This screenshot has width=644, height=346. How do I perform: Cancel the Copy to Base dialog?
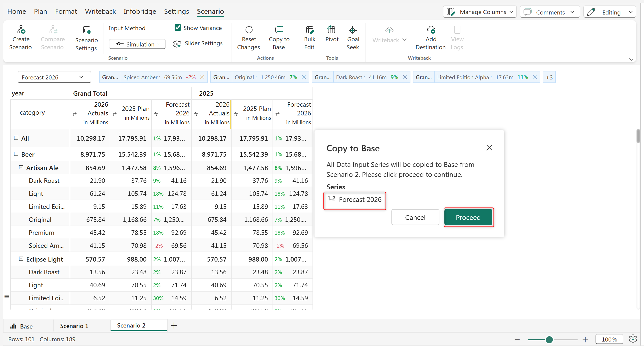pos(415,217)
